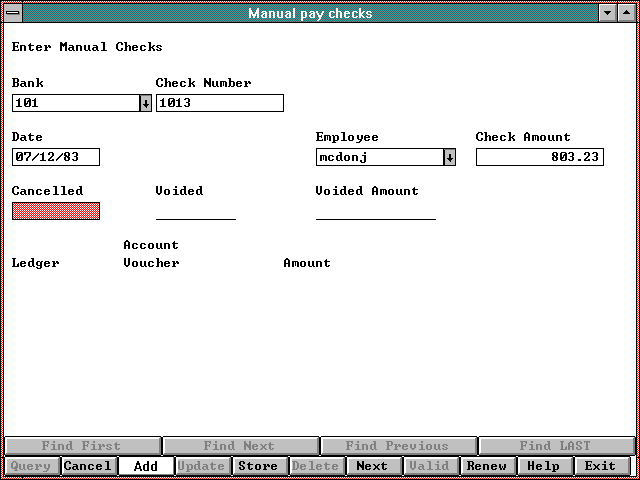Image resolution: width=640 pixels, height=480 pixels.
Task: Click the Employee field showing mcdonj
Action: [x=378, y=157]
